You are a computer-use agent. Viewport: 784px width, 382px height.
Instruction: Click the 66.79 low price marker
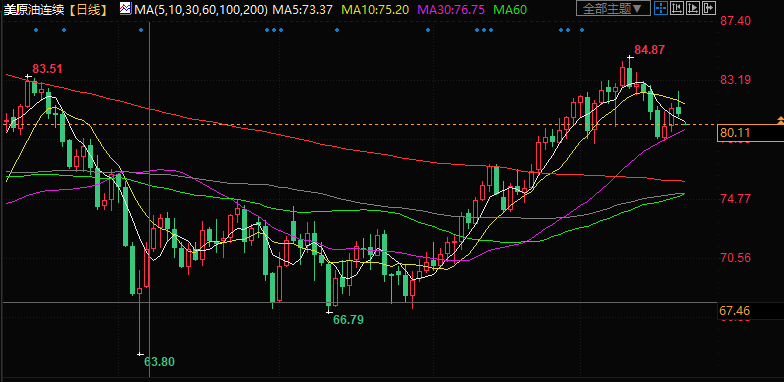pyautogui.click(x=348, y=320)
